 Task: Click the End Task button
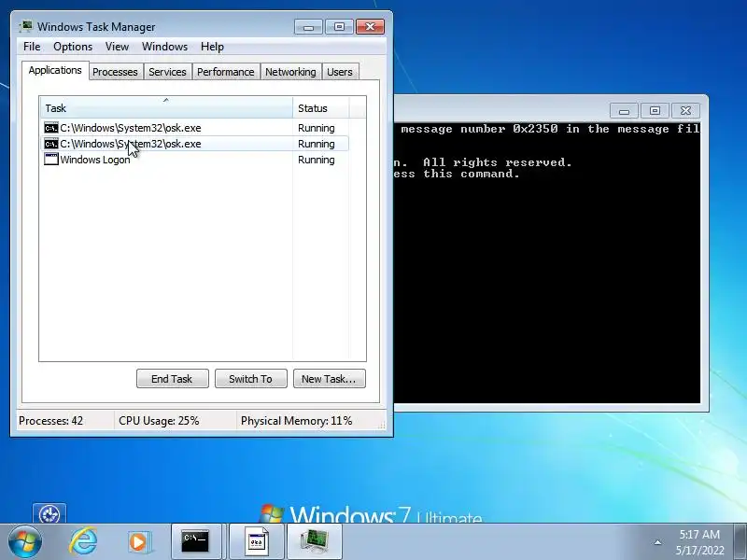coord(173,379)
